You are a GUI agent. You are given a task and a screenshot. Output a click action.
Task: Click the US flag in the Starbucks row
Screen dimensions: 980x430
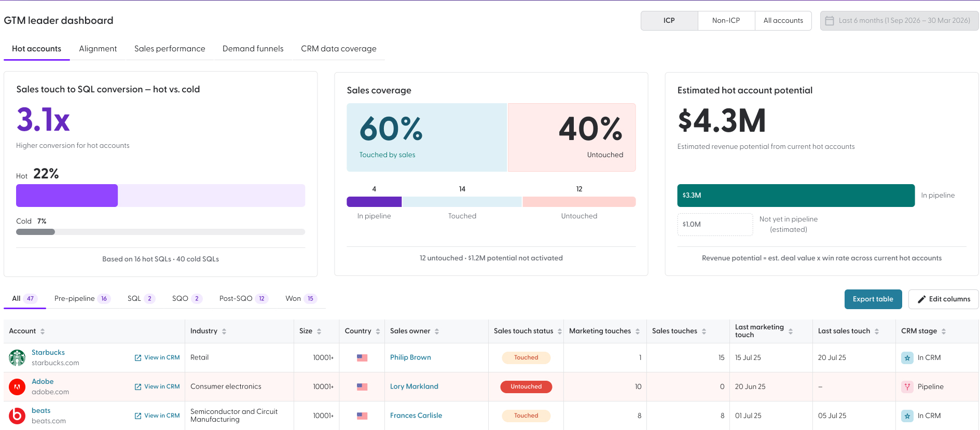point(362,358)
